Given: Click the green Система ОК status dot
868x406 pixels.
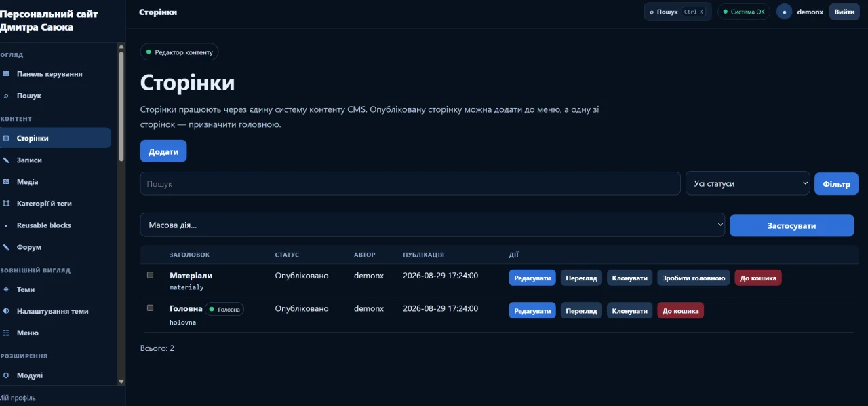Looking at the screenshot, I should pyautogui.click(x=726, y=12).
